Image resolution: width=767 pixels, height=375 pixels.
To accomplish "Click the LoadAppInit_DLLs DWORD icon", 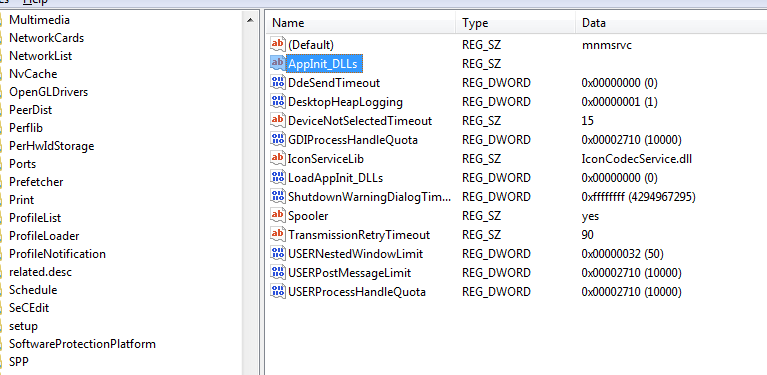I will pyautogui.click(x=277, y=177).
